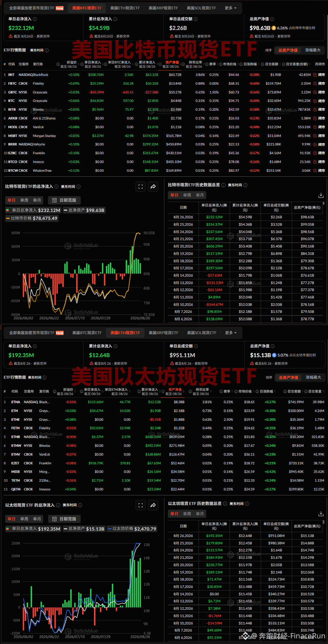Click the warning icon under $192.35M
Viewport: 328px width, 644px height.
coord(11,363)
